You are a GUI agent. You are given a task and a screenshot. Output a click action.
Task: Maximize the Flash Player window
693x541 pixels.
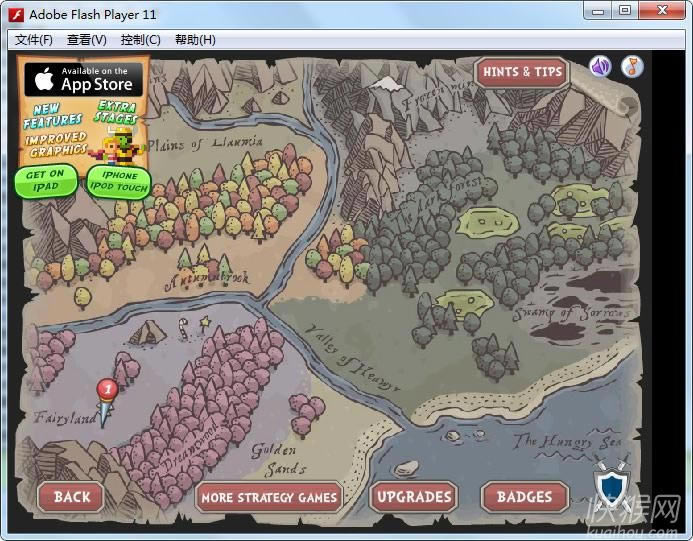point(625,11)
